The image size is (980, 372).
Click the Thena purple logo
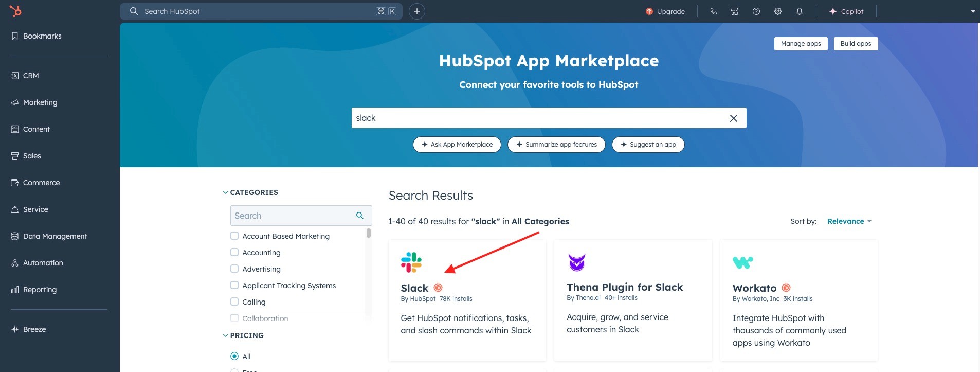point(577,262)
